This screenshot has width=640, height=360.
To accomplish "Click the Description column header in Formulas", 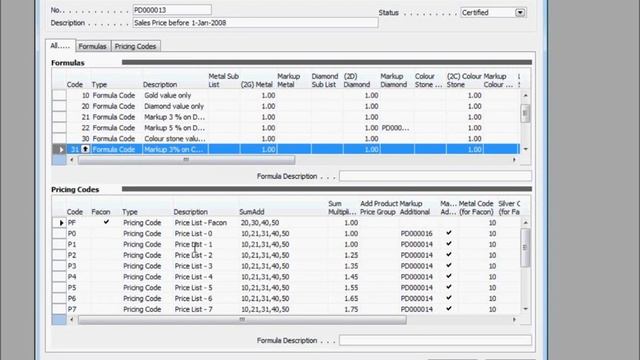I will coord(160,84).
